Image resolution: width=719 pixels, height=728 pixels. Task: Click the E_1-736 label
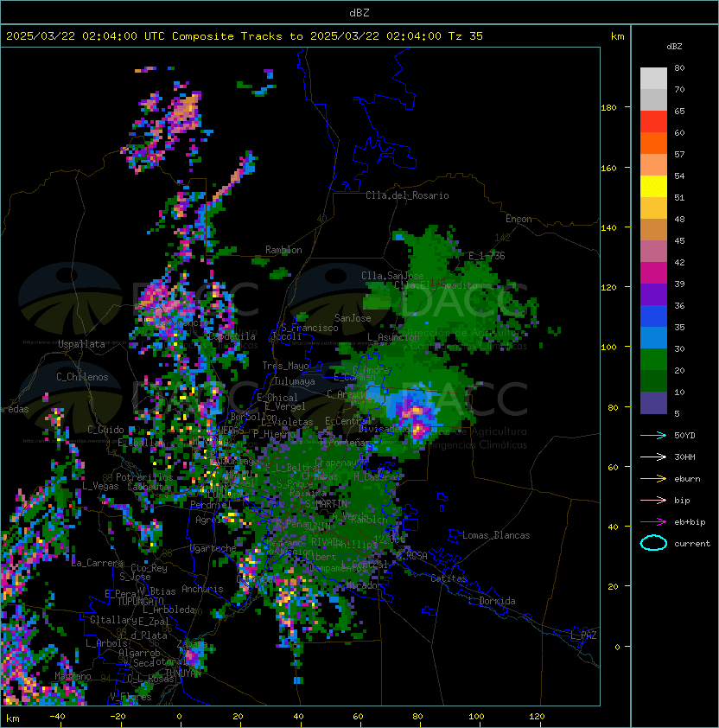[487, 256]
